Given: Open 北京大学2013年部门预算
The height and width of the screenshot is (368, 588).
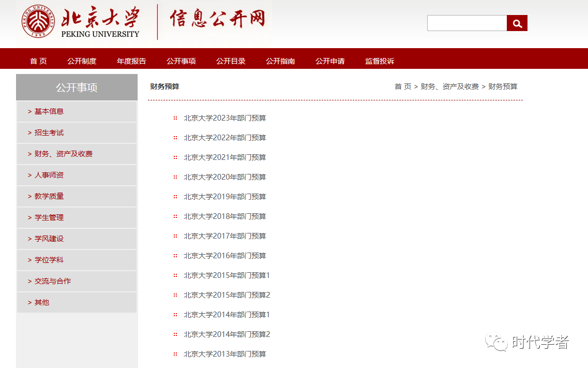Looking at the screenshot, I should [224, 354].
